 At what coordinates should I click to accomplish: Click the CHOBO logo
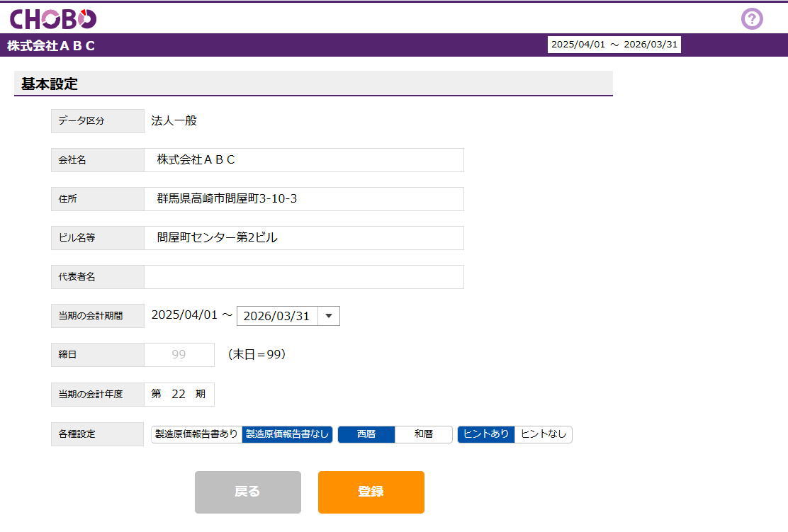(x=53, y=18)
